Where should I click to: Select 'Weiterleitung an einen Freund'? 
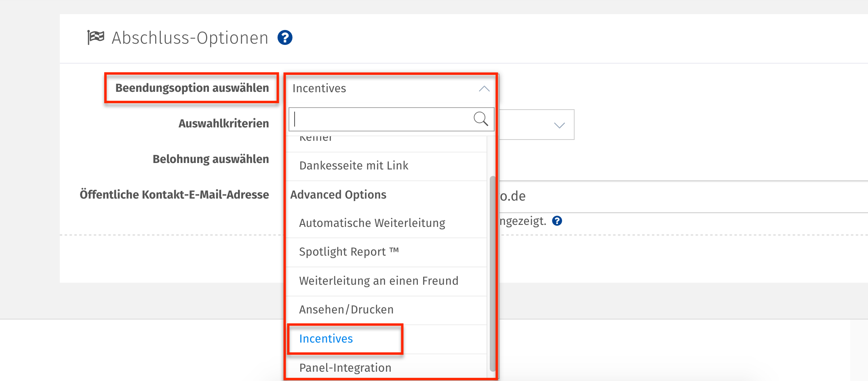click(x=379, y=281)
